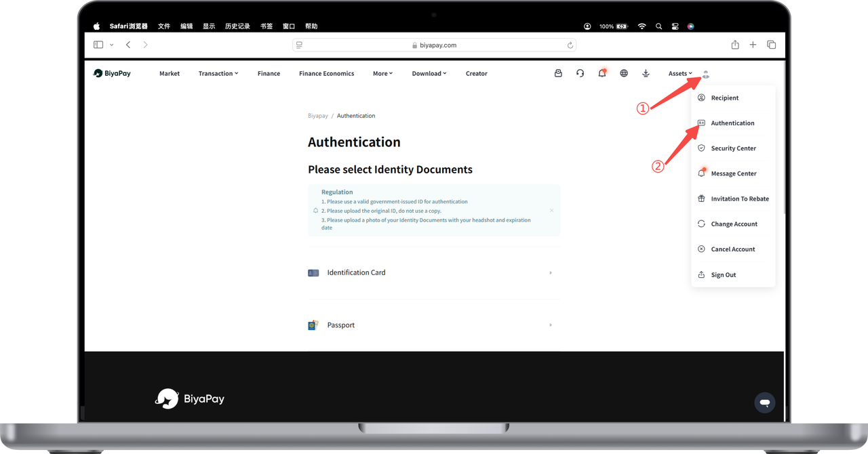The width and height of the screenshot is (868, 454).
Task: Click the chat bubble widget icon
Action: click(x=764, y=403)
